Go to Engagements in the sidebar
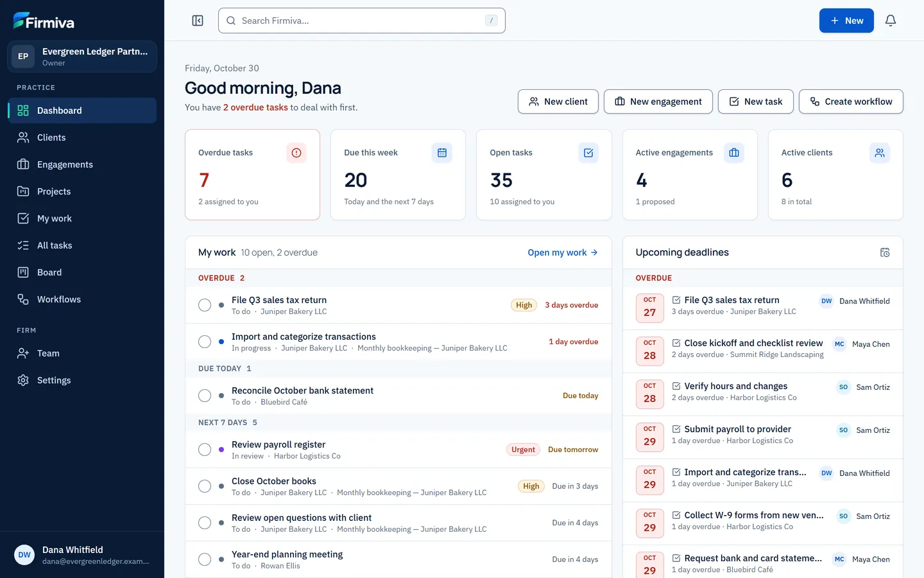The width and height of the screenshot is (924, 578). pos(82,164)
